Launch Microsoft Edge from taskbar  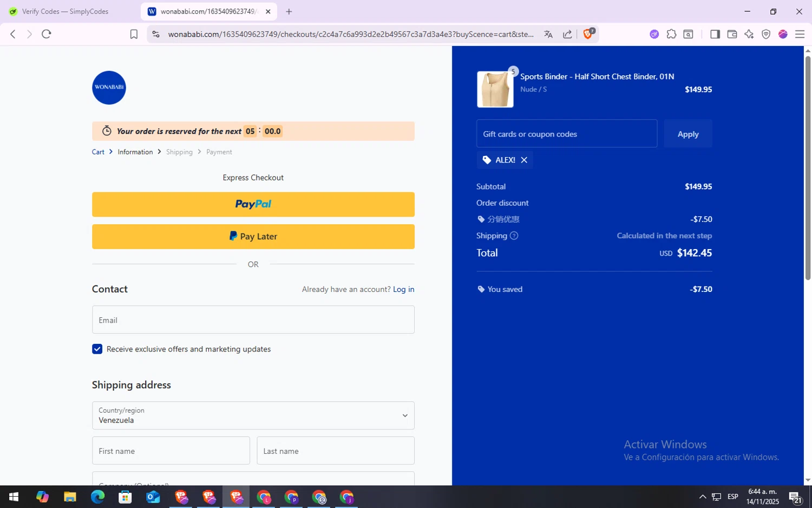pyautogui.click(x=97, y=497)
